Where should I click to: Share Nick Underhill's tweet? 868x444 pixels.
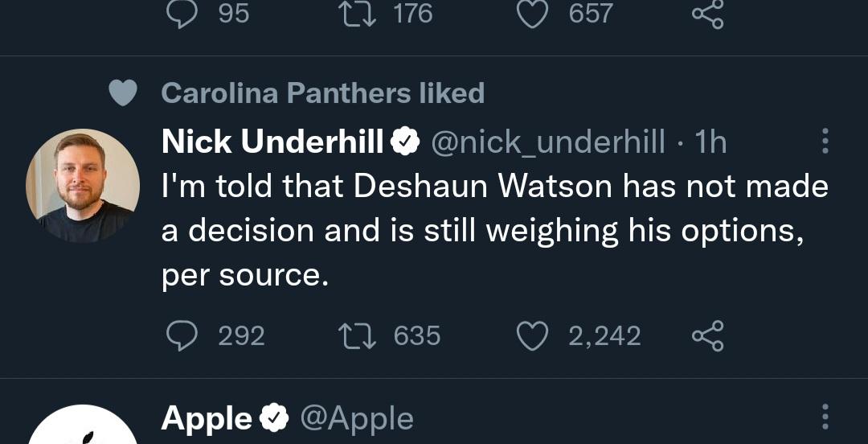(x=707, y=335)
